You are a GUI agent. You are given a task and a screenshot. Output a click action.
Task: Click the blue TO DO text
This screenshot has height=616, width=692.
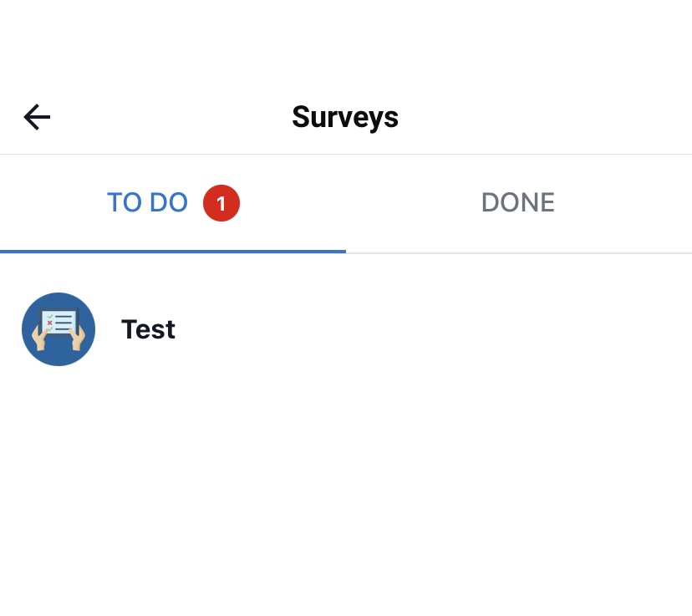(x=148, y=203)
